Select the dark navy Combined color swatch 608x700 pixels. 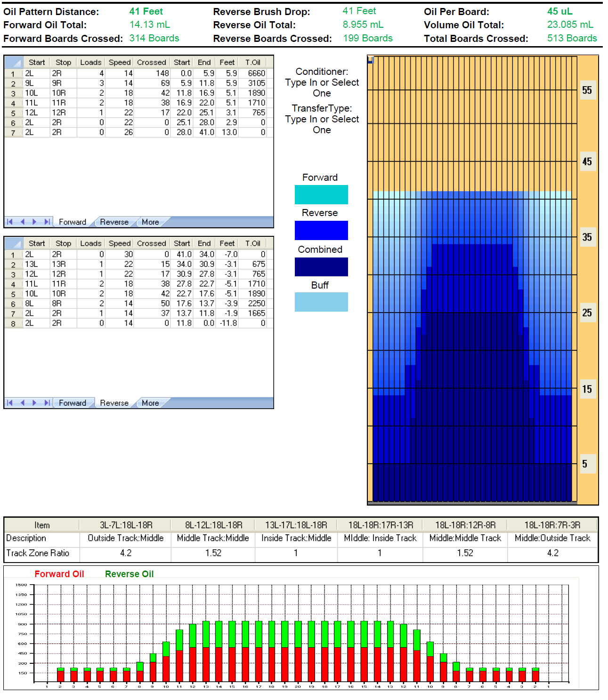[321, 267]
